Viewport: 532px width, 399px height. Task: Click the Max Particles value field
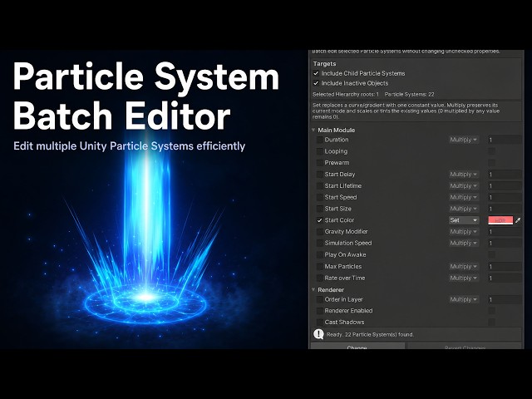pos(505,267)
